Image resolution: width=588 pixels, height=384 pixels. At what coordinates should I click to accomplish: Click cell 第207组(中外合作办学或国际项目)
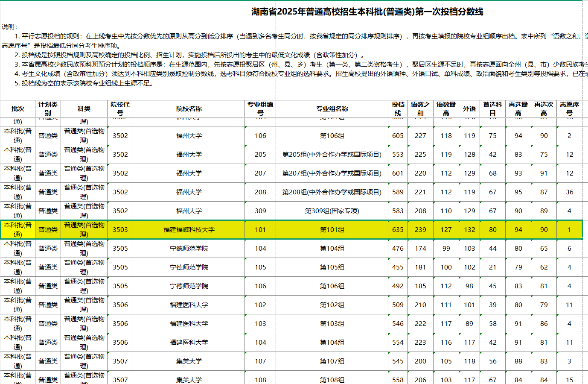[332, 173]
